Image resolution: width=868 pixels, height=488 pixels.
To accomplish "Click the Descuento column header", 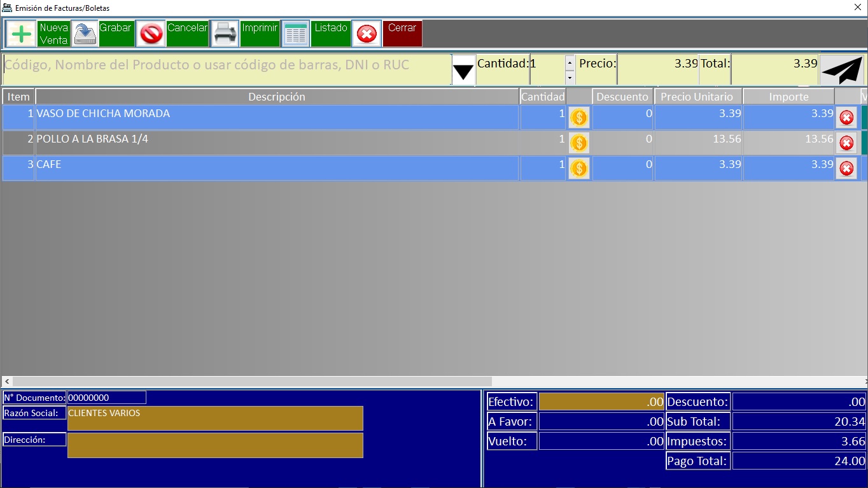I will (622, 97).
